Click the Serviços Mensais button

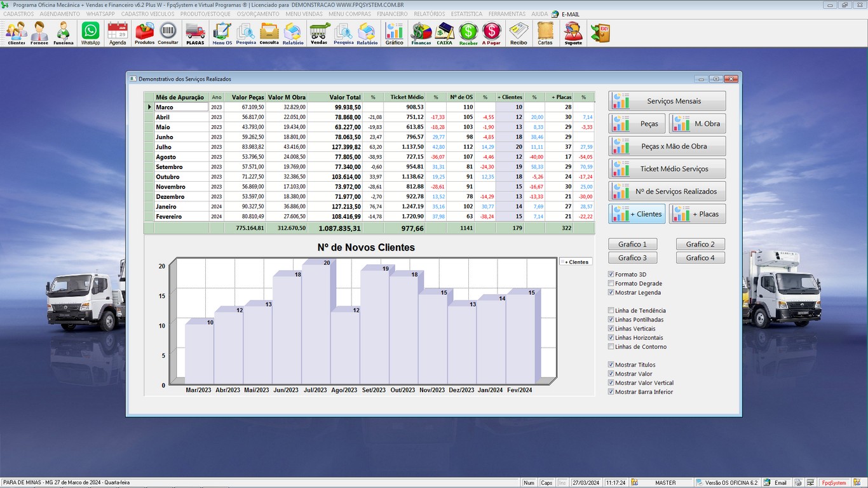[667, 101]
